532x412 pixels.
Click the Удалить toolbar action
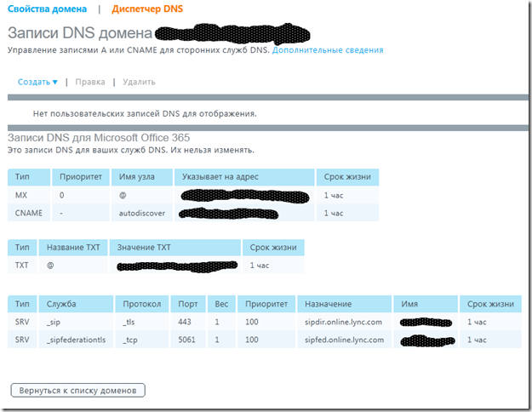point(139,82)
